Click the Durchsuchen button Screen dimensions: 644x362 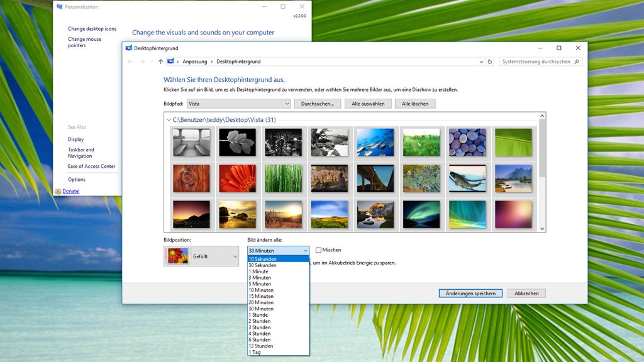coord(316,103)
